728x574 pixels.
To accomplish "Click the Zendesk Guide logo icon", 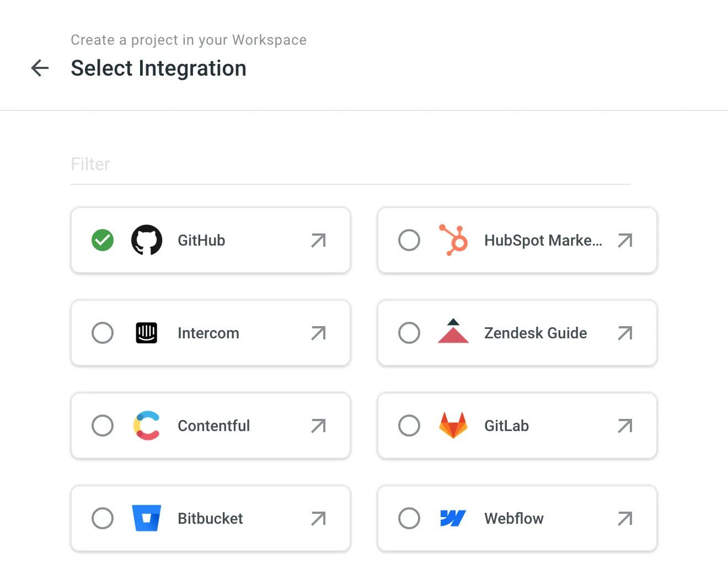I will pos(453,333).
